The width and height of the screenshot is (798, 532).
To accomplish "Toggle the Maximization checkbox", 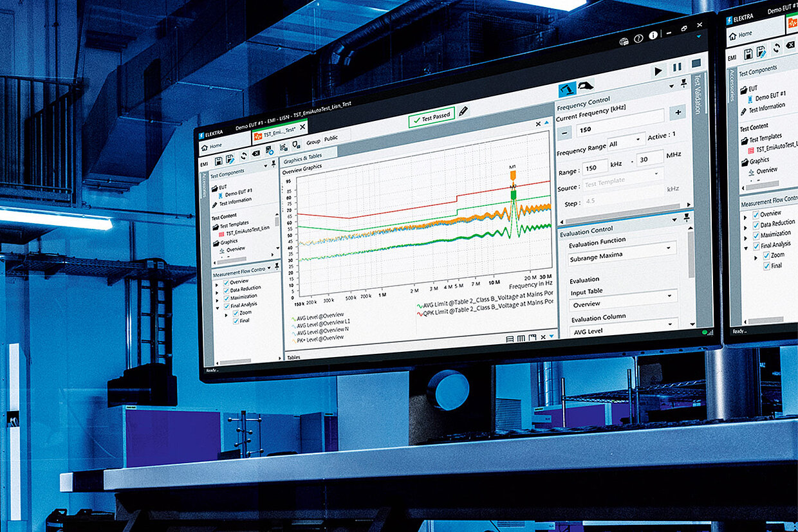I will tap(226, 298).
